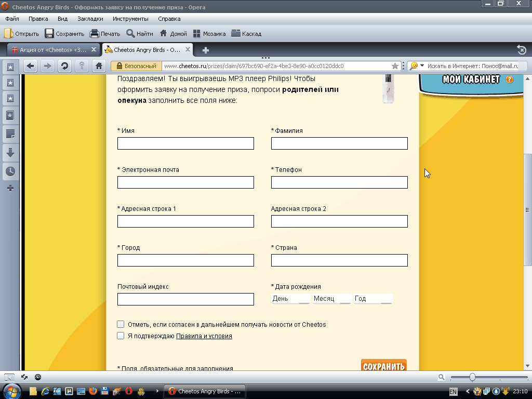The width and height of the screenshot is (532, 399).
Task: Open the Год birth date dropdown
Action: (x=373, y=299)
